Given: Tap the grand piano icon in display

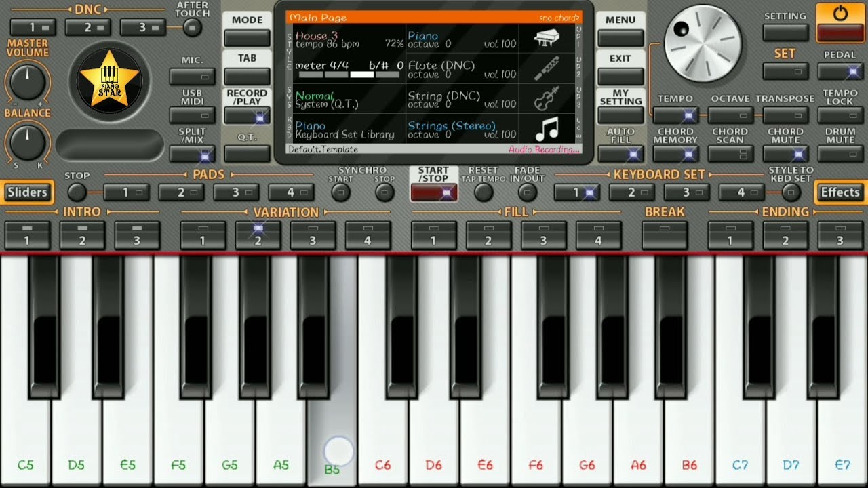Looking at the screenshot, I should [x=547, y=39].
